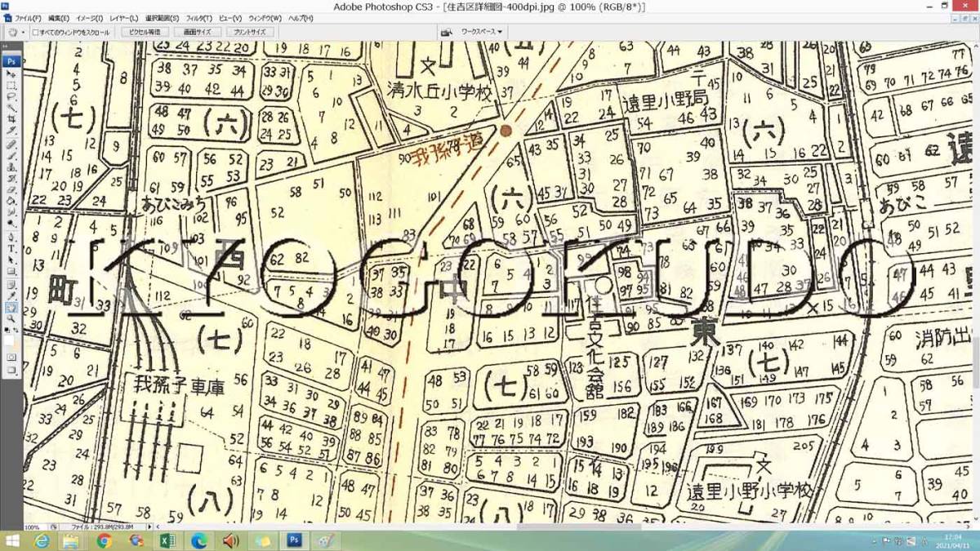Open Excel from the taskbar

(x=167, y=541)
